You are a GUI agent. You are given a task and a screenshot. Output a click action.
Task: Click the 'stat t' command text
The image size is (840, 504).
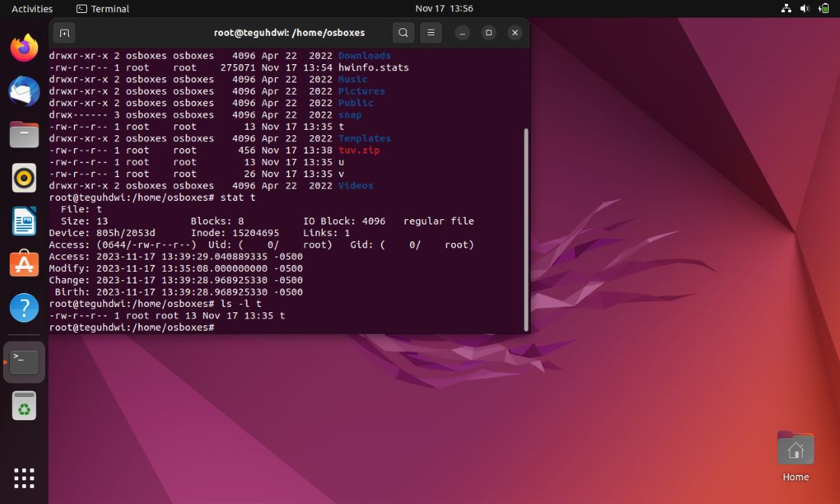coord(237,197)
